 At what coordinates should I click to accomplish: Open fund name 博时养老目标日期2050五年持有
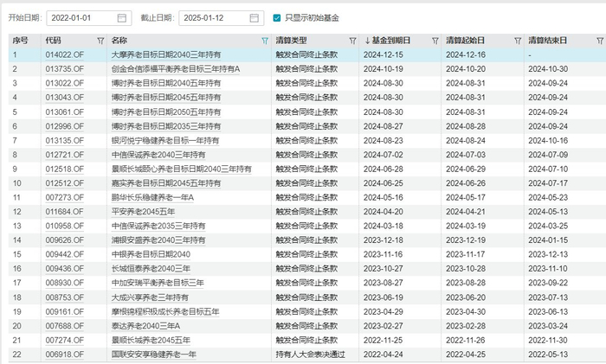click(x=166, y=112)
